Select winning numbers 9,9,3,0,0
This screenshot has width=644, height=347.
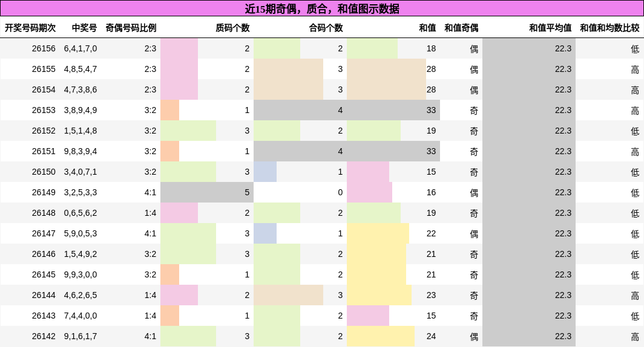80,274
